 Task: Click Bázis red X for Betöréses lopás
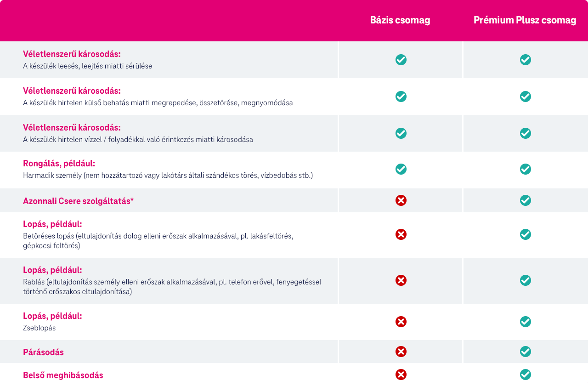pyautogui.click(x=401, y=234)
